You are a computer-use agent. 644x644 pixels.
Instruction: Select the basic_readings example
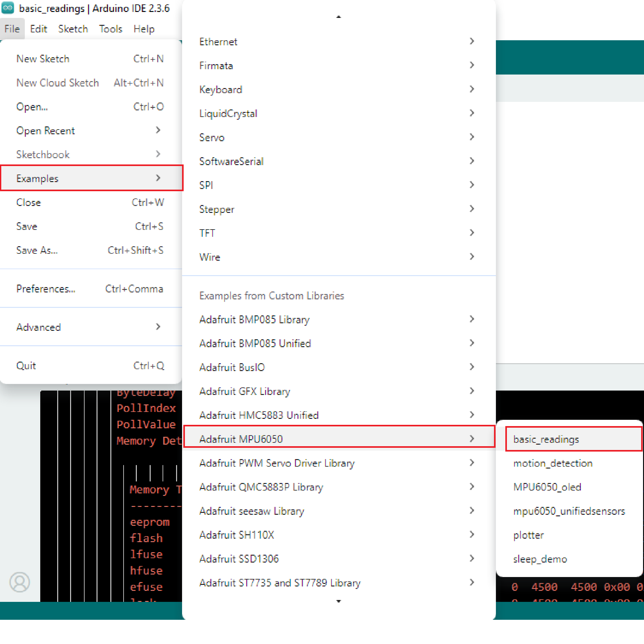[546, 439]
